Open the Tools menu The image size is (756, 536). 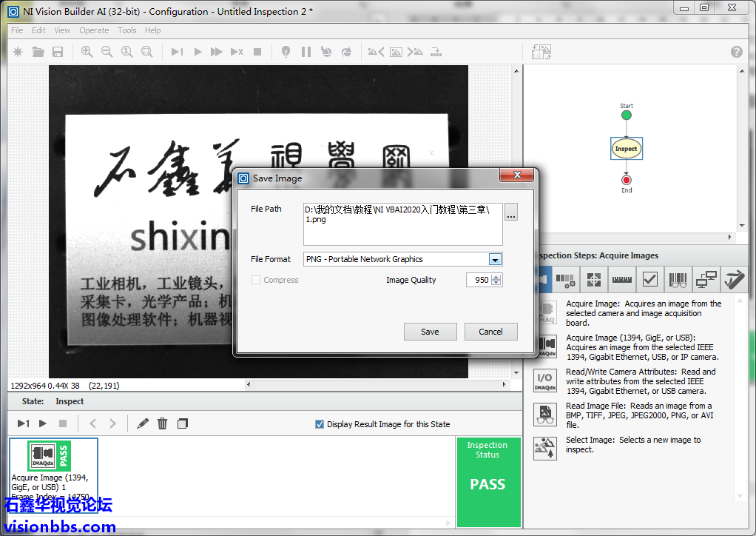click(x=127, y=30)
